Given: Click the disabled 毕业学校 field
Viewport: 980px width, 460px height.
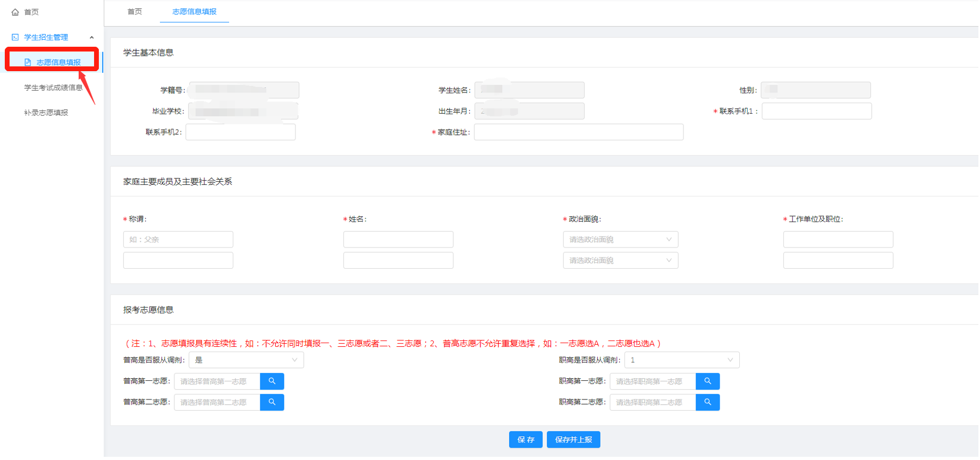Looking at the screenshot, I should click(243, 112).
